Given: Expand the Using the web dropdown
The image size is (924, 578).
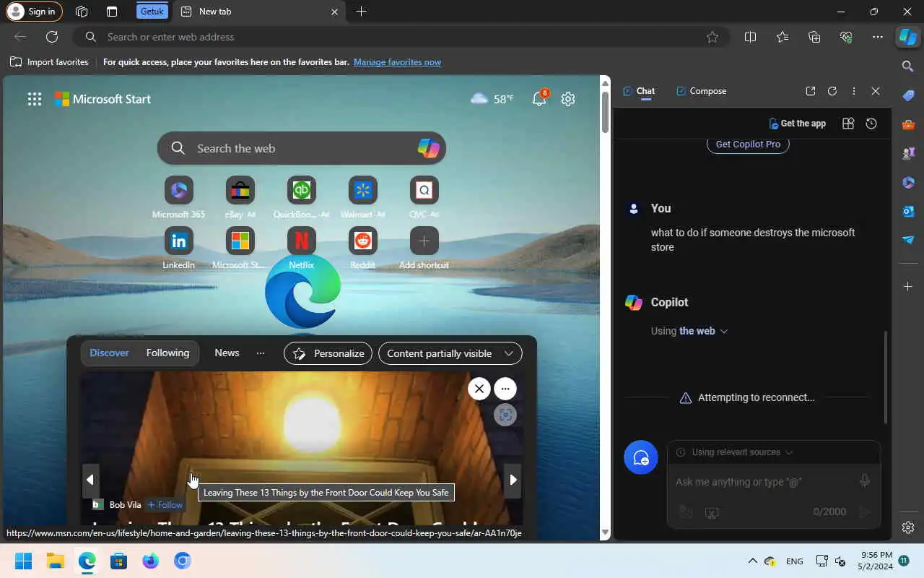Looking at the screenshot, I should click(689, 331).
